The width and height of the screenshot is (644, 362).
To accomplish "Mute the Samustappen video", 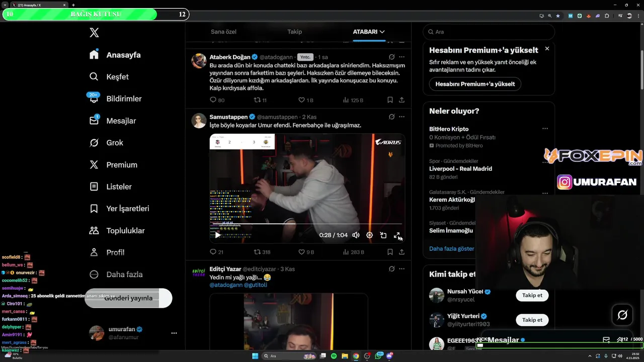I will (x=356, y=235).
